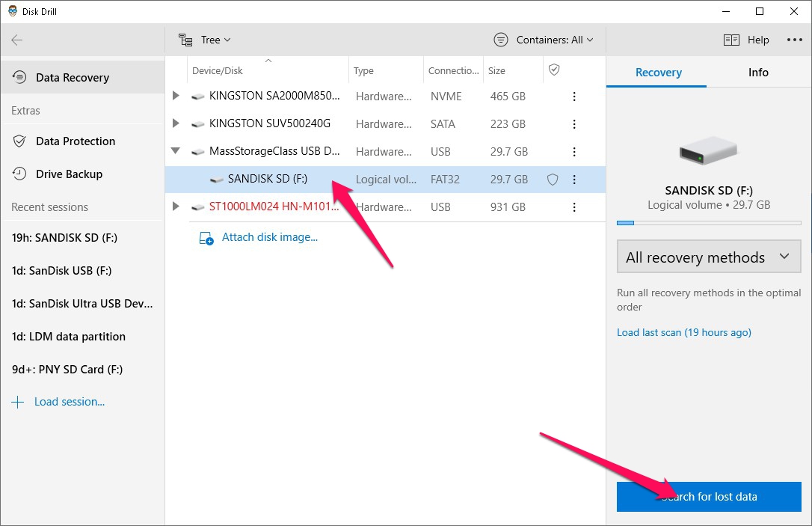The width and height of the screenshot is (812, 526).
Task: Select Data Recovery in sidebar
Action: pyautogui.click(x=83, y=77)
